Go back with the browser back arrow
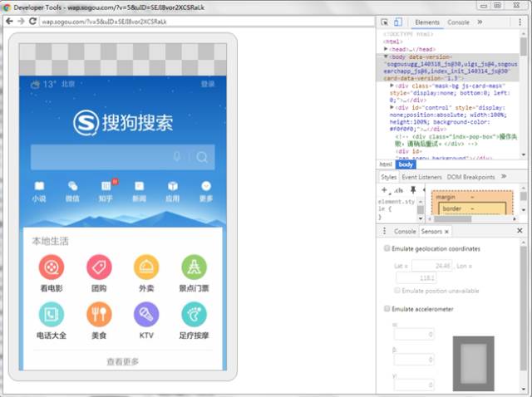Image resolution: width=532 pixels, height=397 pixels. (9, 22)
